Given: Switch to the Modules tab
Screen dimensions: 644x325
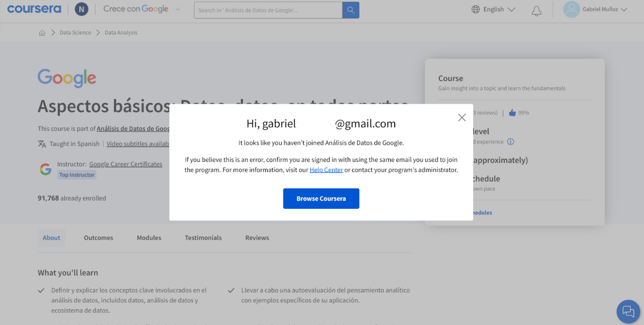Looking at the screenshot, I should [149, 238].
